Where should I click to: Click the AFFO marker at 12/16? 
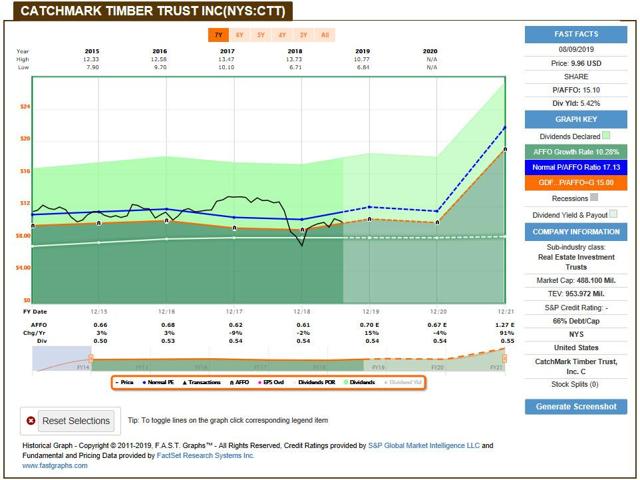tap(167, 221)
